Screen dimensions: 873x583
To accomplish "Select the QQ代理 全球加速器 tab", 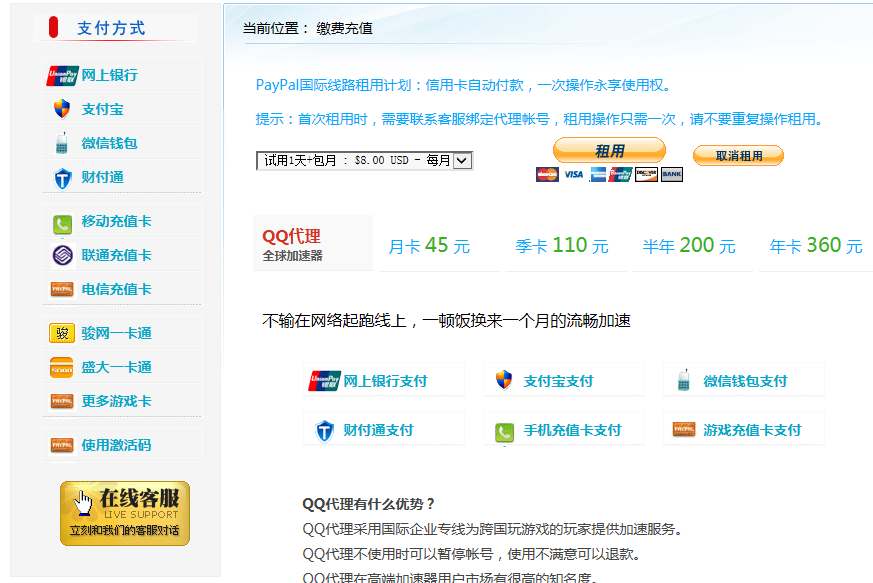I will pos(313,243).
